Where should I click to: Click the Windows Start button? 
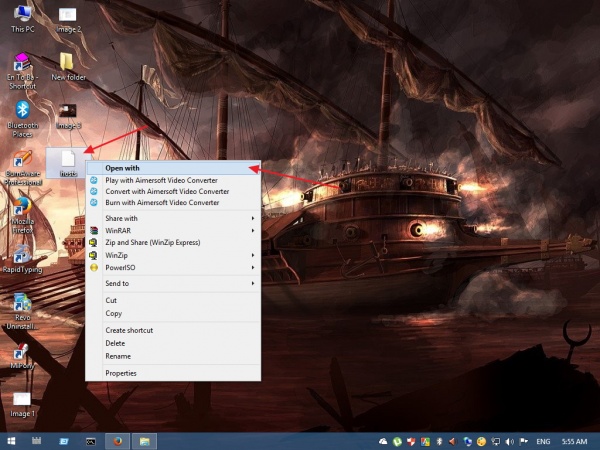click(11, 441)
